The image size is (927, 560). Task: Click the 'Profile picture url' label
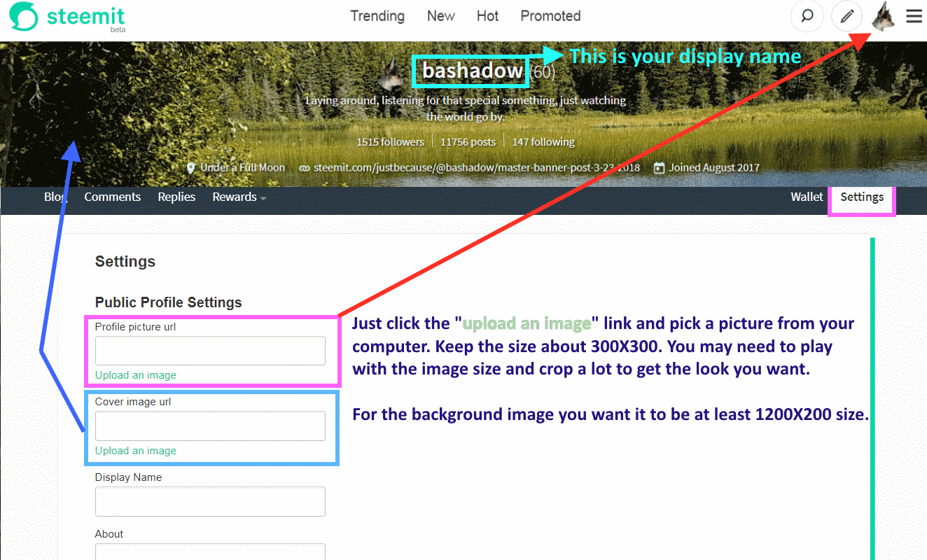(136, 327)
